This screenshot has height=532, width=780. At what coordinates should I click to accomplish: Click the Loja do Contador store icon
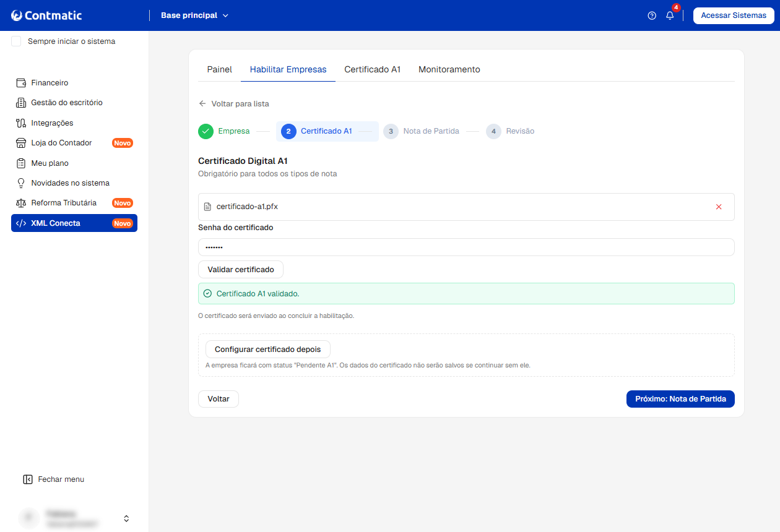[21, 143]
